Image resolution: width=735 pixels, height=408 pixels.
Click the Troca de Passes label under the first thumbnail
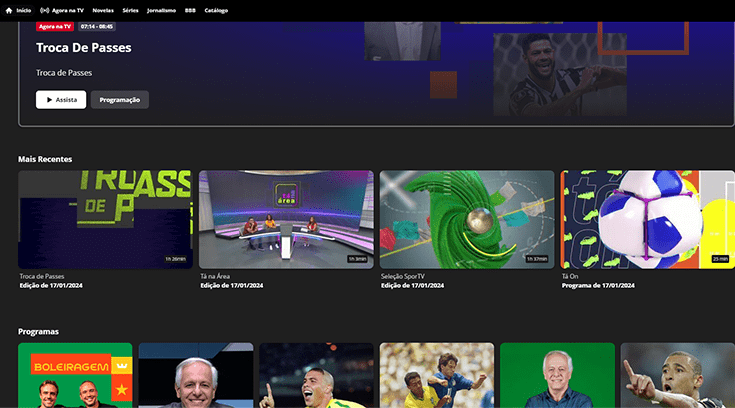(42, 276)
